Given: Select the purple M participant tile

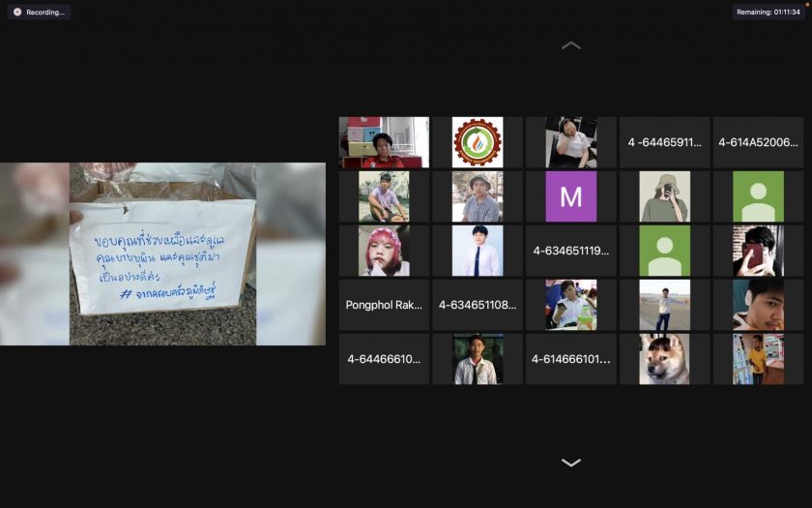Looking at the screenshot, I should (570, 196).
